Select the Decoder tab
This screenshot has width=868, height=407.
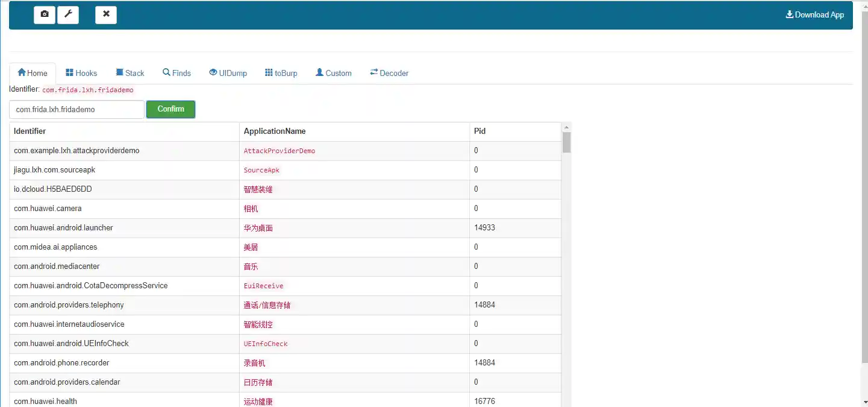[389, 73]
